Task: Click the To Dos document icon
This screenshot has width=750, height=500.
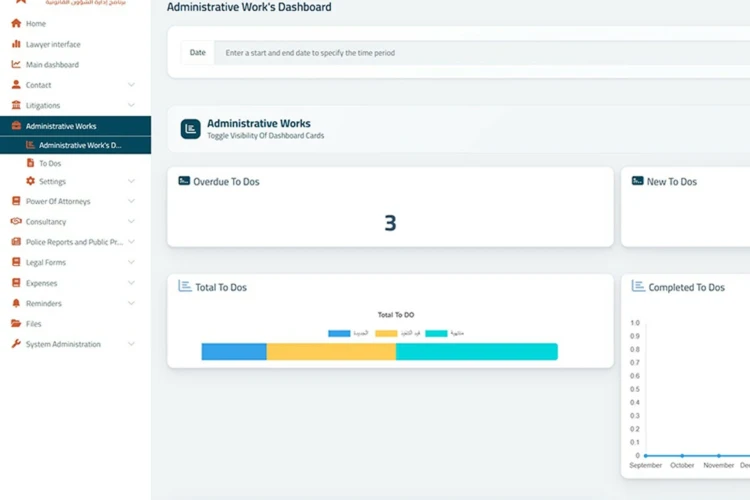Action: pos(30,163)
